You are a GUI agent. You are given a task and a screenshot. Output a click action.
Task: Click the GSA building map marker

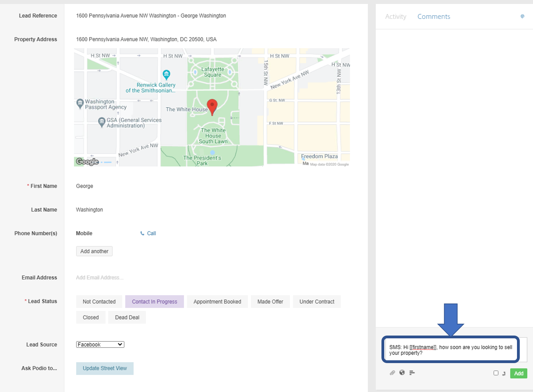pyautogui.click(x=102, y=122)
